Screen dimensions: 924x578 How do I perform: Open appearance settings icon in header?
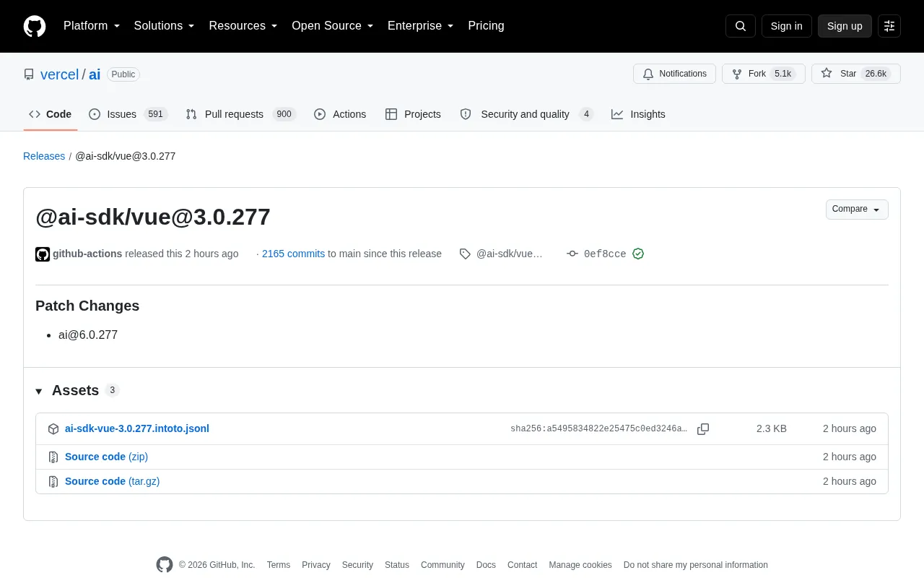(x=889, y=26)
